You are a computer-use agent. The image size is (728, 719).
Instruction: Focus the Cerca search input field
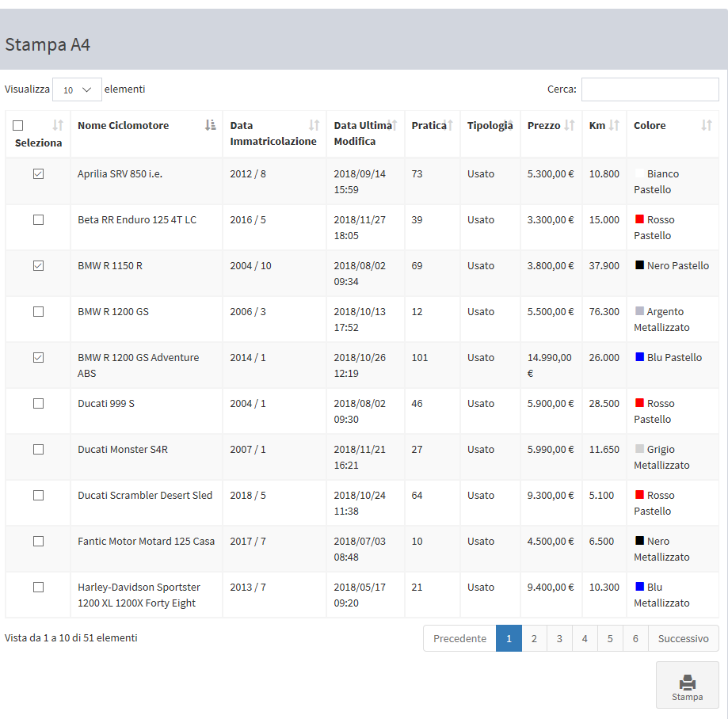(650, 89)
